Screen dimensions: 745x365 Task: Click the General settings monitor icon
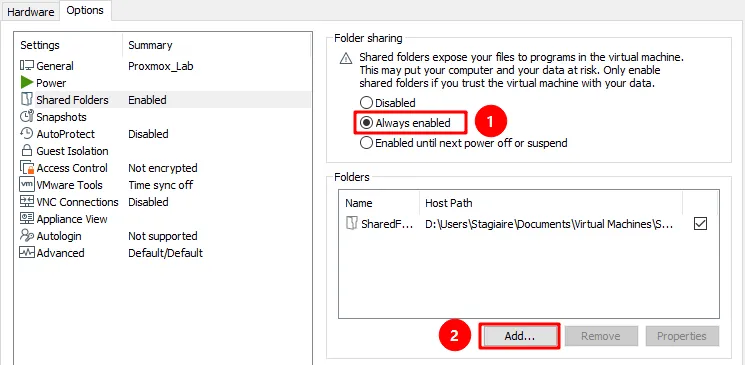point(27,66)
